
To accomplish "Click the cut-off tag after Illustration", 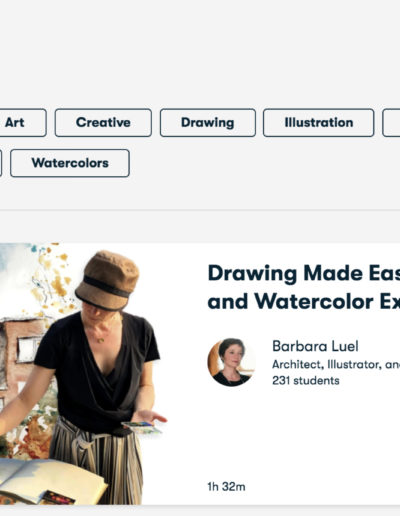I will click(x=391, y=123).
